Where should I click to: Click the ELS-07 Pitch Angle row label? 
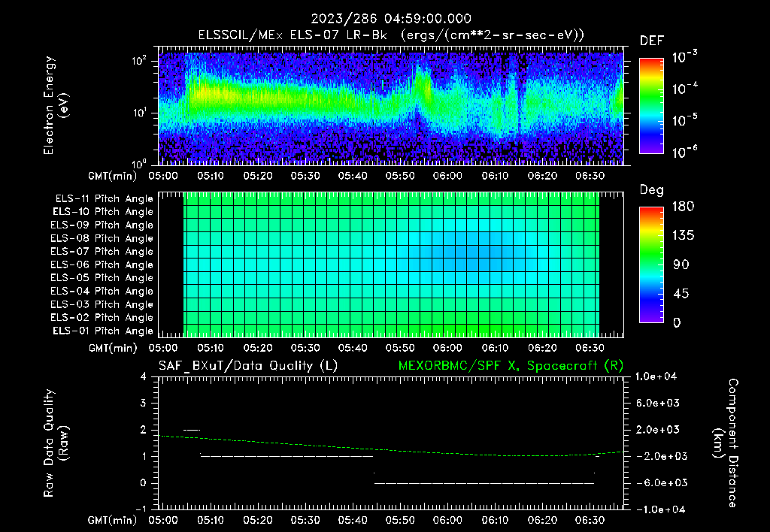tap(102, 251)
